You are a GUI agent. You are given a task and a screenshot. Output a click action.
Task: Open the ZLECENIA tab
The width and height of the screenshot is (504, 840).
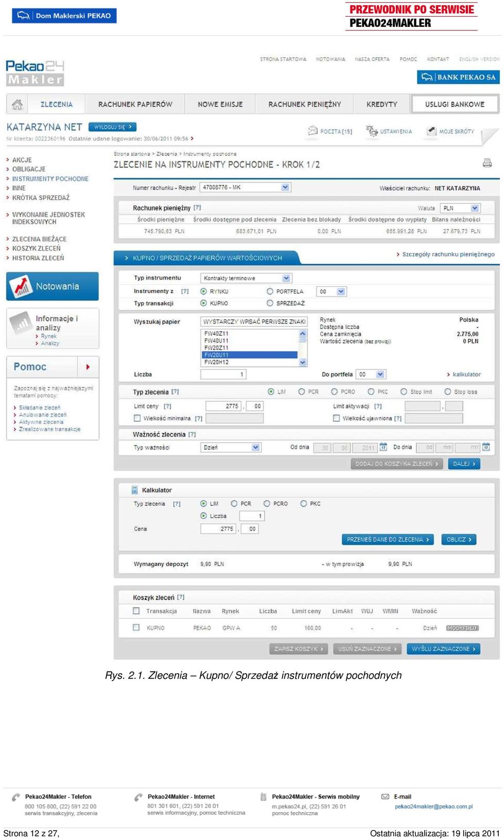click(x=57, y=104)
